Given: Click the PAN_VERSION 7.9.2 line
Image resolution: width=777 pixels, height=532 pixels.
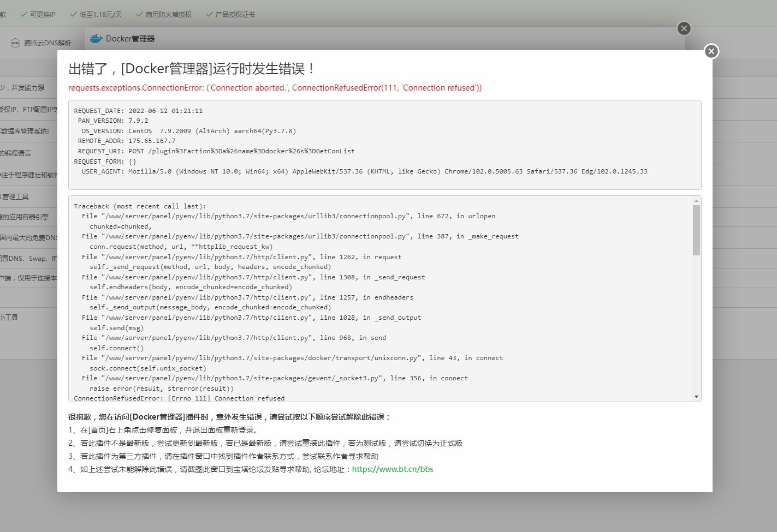Looking at the screenshot, I should (113, 121).
